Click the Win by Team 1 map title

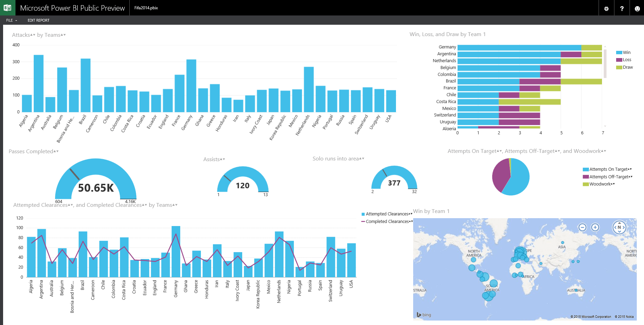click(x=431, y=211)
